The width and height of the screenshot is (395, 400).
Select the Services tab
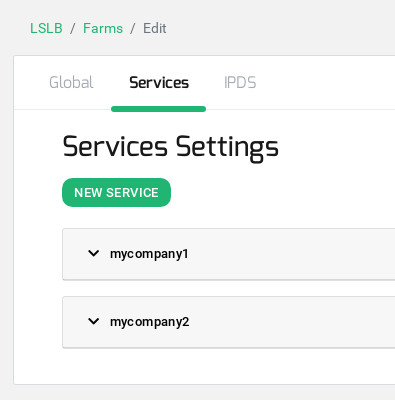(159, 83)
